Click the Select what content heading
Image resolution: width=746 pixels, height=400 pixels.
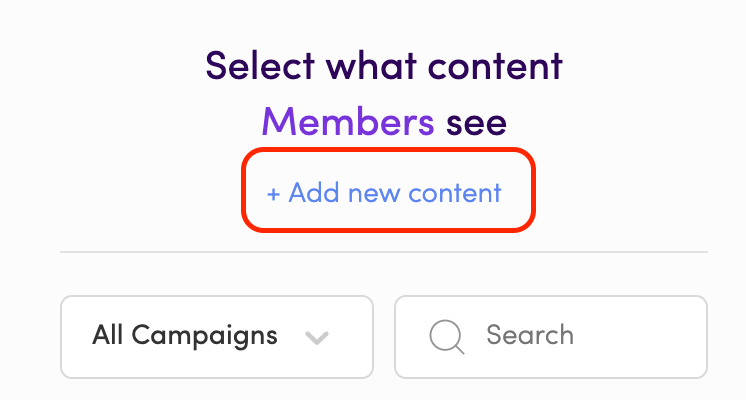point(384,66)
